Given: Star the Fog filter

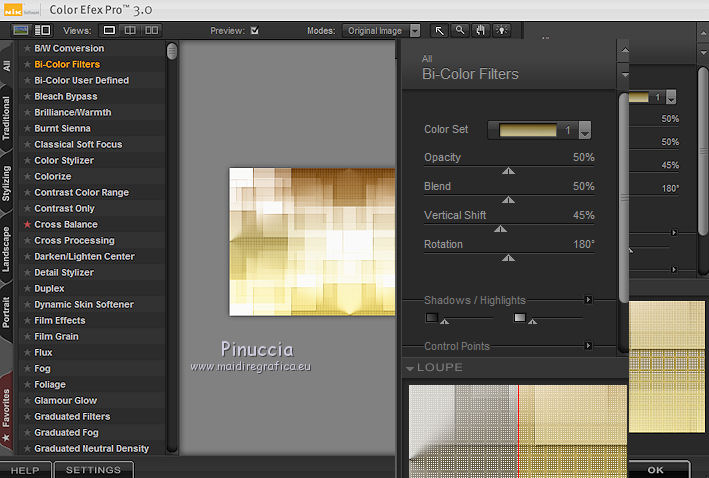Looking at the screenshot, I should point(28,369).
